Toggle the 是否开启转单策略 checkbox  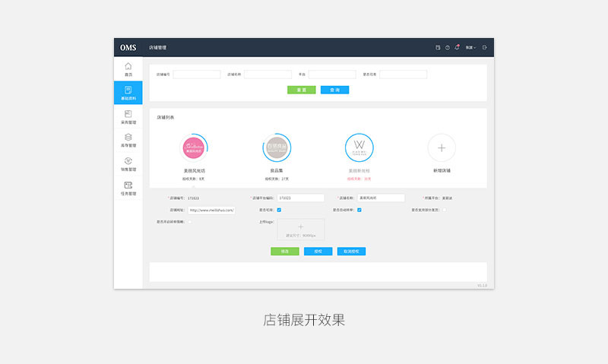tap(190, 222)
